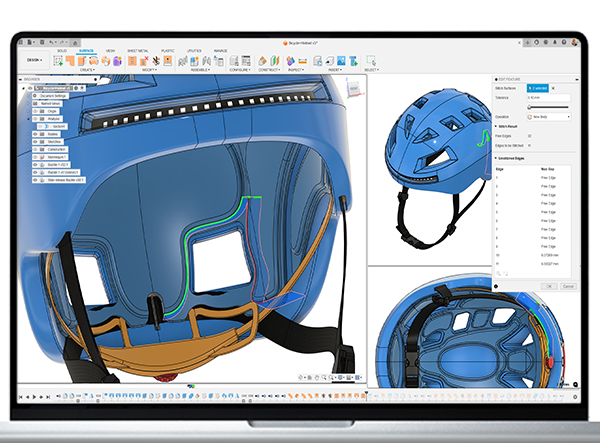Click the Save icon in the top bar
Screen dimensions: 600x444
coord(42,42)
